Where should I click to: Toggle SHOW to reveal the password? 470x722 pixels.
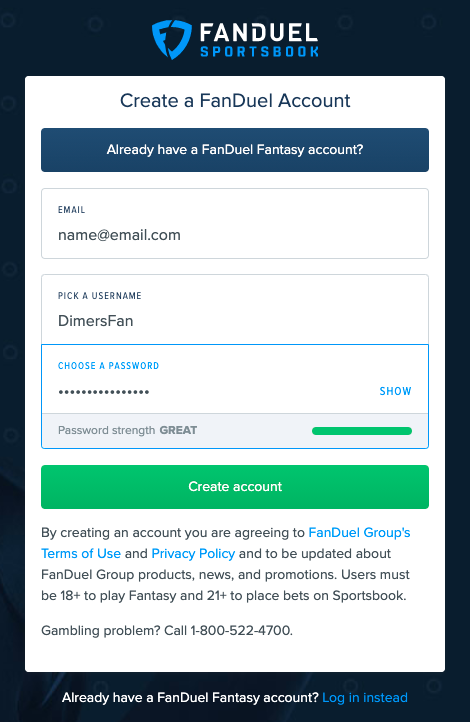(395, 391)
